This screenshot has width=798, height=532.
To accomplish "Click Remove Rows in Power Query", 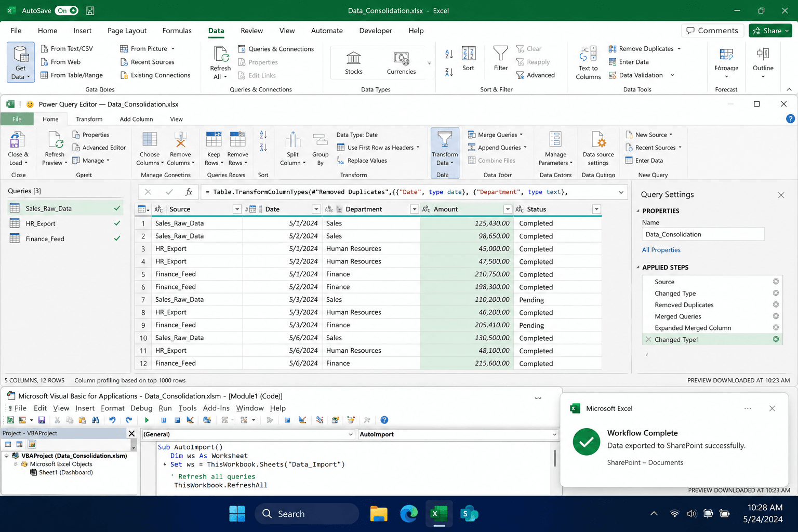I will coord(237,149).
